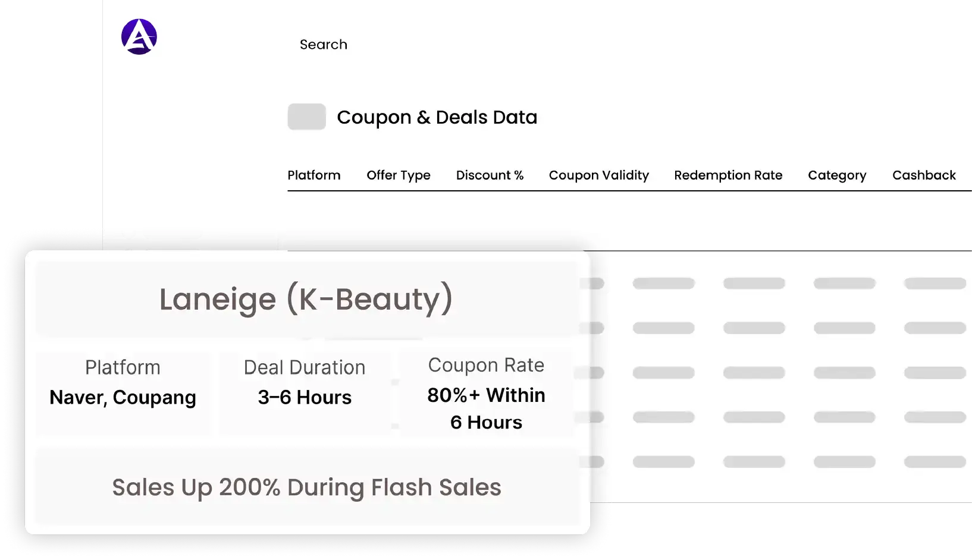Select the Discount % column header
The image size is (972, 560).
tap(490, 175)
